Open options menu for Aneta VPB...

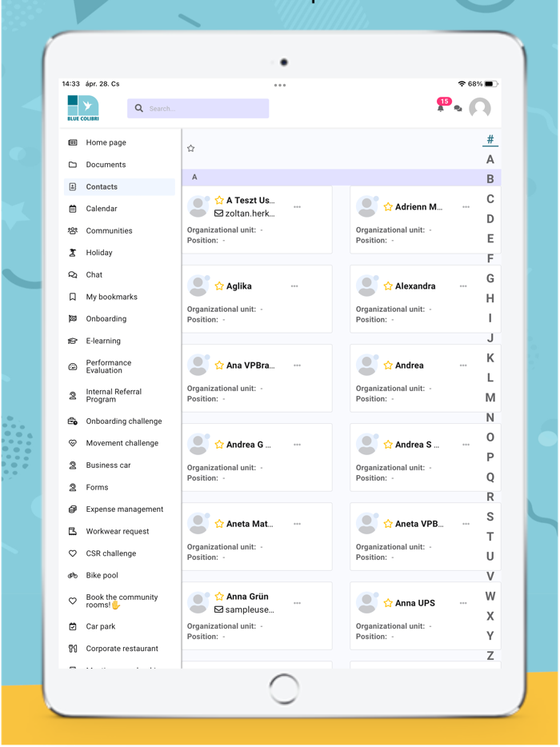(466, 524)
